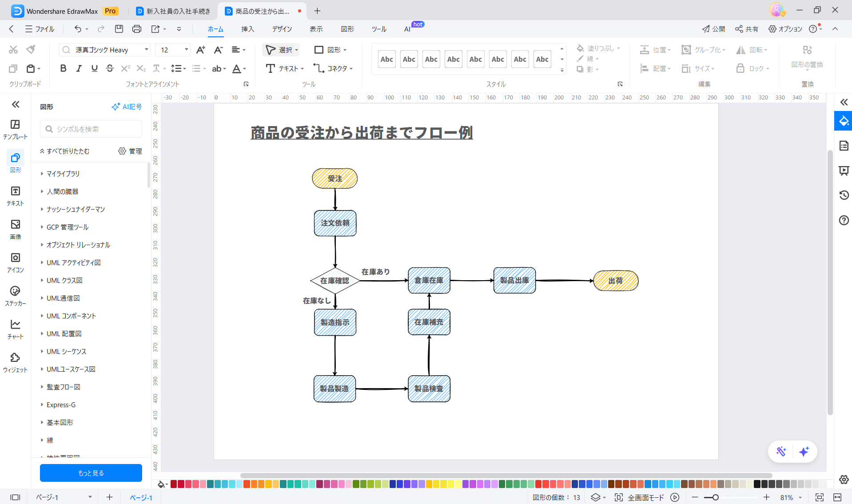Click the fit-to-page icon in the status bar
Viewport: 852px width, 504px height.
pos(820,497)
